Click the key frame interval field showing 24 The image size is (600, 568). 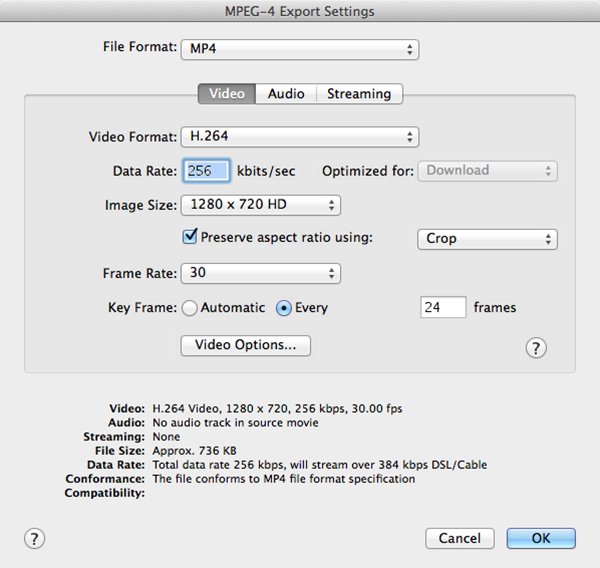tap(443, 308)
